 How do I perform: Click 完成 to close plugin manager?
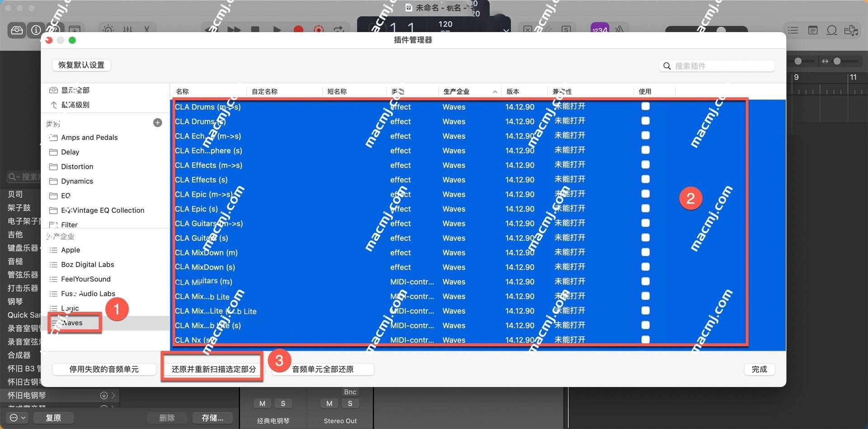coord(759,369)
